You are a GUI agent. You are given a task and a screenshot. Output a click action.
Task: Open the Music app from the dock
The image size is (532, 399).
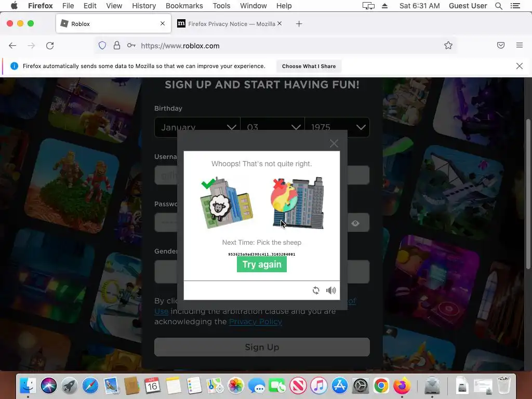pos(319,386)
